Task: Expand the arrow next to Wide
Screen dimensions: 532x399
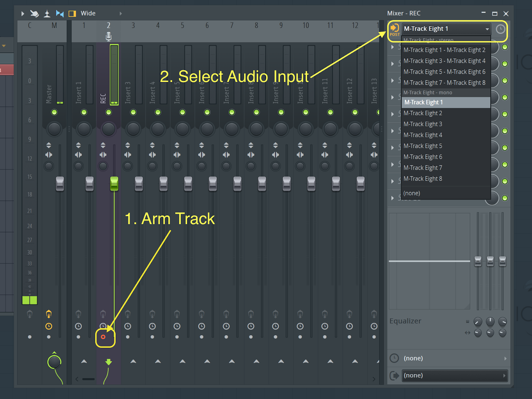Action: (121, 14)
